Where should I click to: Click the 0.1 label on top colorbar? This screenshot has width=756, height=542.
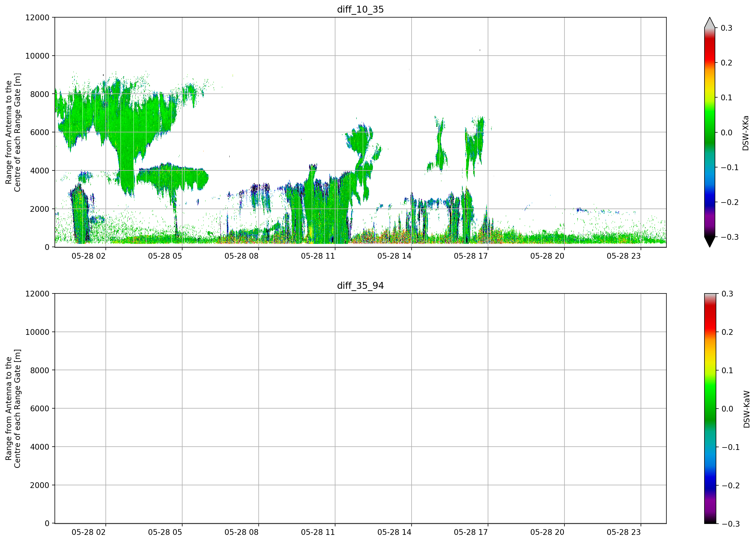(726, 98)
